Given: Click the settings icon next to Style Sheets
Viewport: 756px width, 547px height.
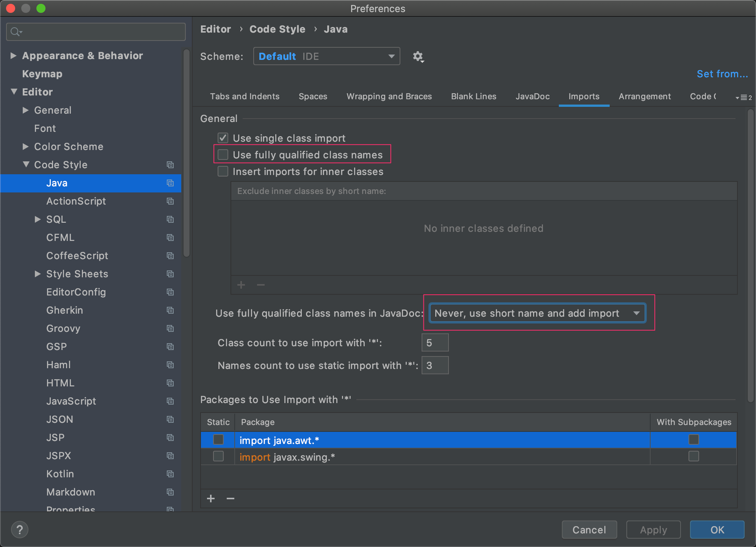Looking at the screenshot, I should coord(170,274).
